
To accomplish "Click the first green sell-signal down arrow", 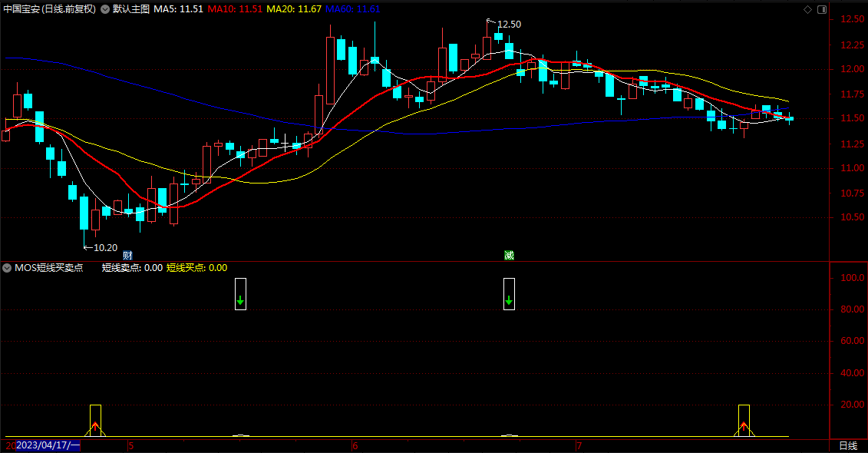I will click(x=240, y=301).
